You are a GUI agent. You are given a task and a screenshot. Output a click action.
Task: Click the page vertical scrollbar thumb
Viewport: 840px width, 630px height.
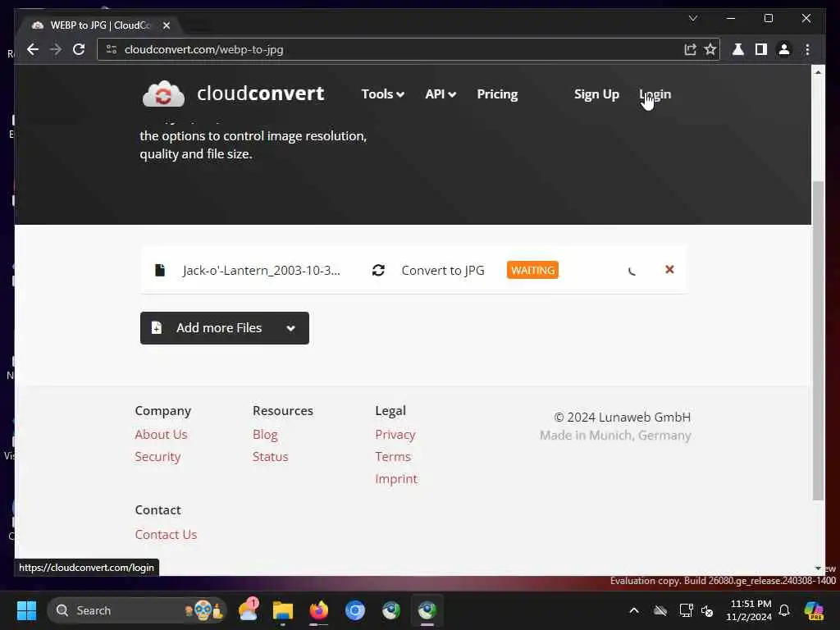818,340
